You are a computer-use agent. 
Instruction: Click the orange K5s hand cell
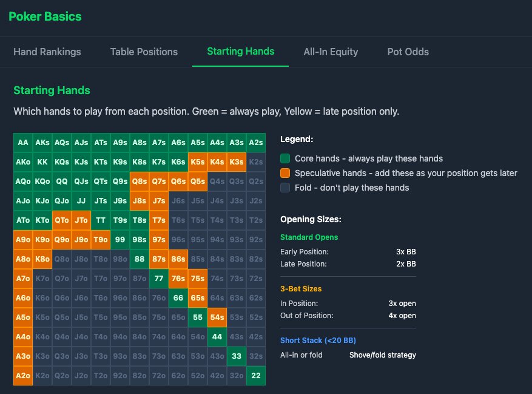(198, 162)
